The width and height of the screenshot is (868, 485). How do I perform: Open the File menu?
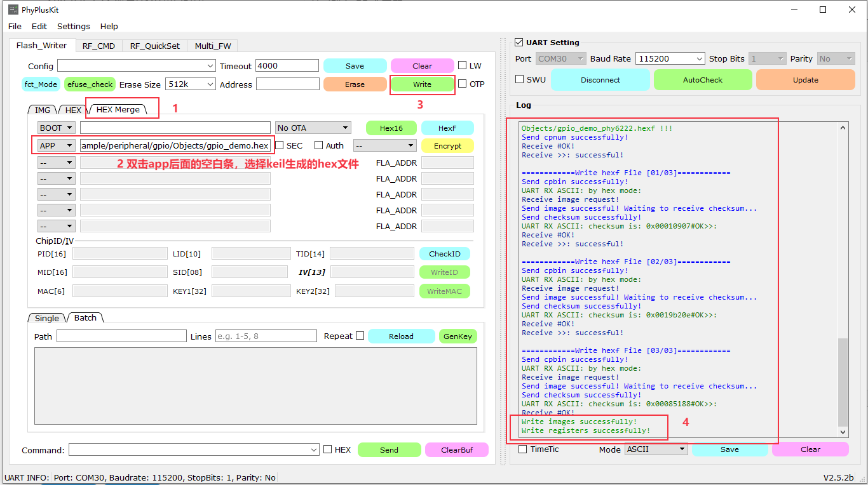(15, 26)
